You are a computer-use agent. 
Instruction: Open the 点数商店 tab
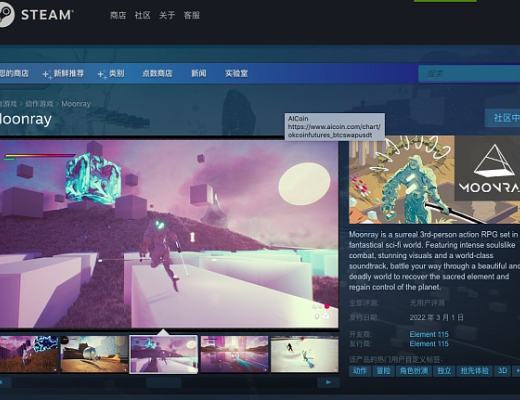tap(157, 73)
